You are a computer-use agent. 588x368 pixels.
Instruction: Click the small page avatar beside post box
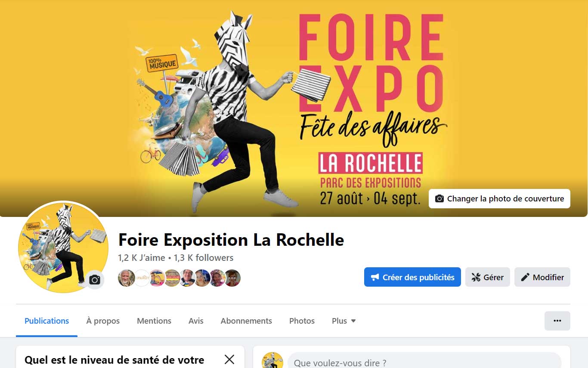tap(272, 361)
